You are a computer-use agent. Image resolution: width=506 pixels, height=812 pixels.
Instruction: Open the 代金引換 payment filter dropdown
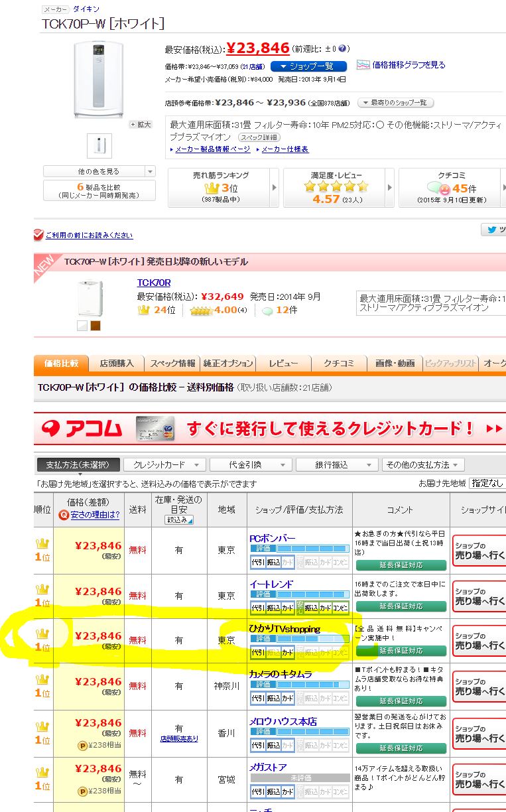point(251,464)
